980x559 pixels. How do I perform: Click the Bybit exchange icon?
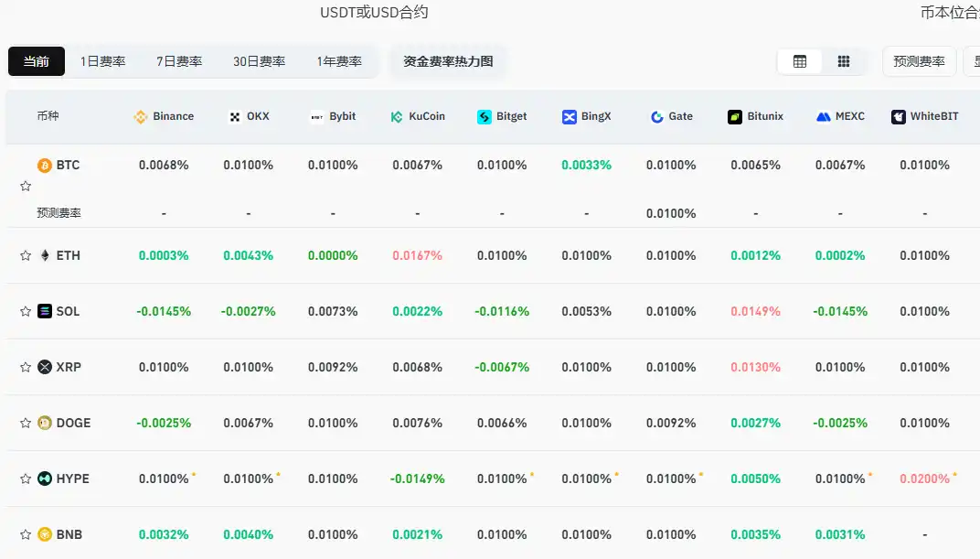312,116
